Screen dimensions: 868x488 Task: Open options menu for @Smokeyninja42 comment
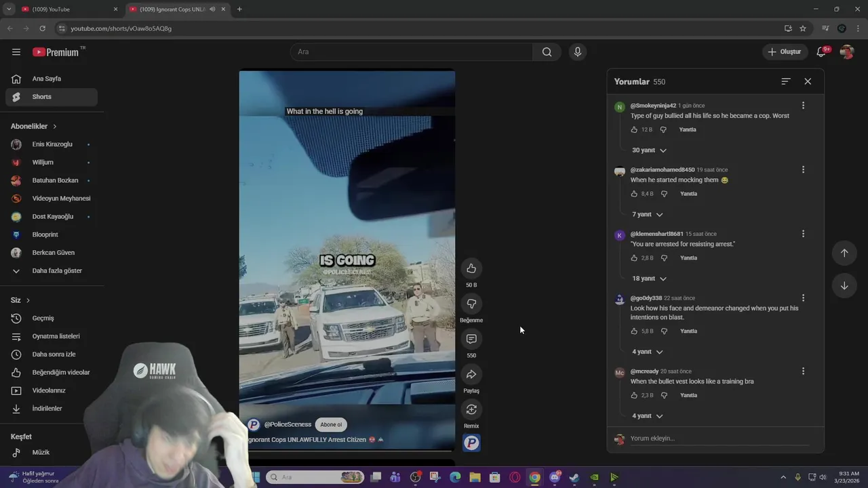(x=803, y=106)
